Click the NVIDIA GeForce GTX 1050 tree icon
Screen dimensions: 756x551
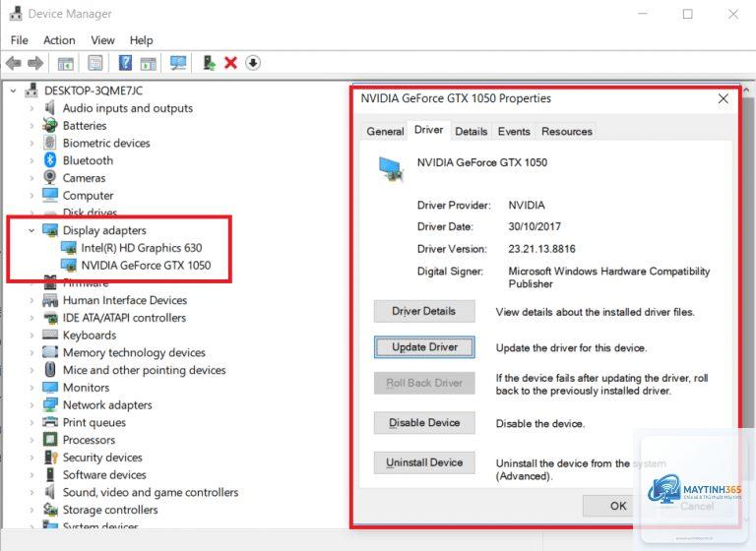coord(69,265)
